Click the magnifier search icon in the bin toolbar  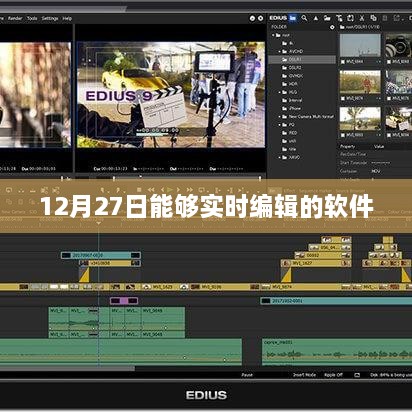[x=304, y=18]
